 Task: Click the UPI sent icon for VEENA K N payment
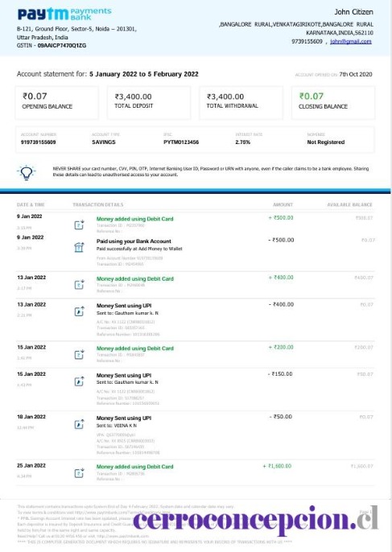pos(79,424)
